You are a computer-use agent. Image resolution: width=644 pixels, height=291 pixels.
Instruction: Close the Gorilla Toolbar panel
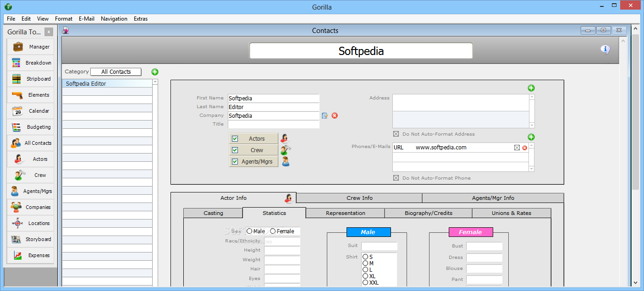coord(49,32)
